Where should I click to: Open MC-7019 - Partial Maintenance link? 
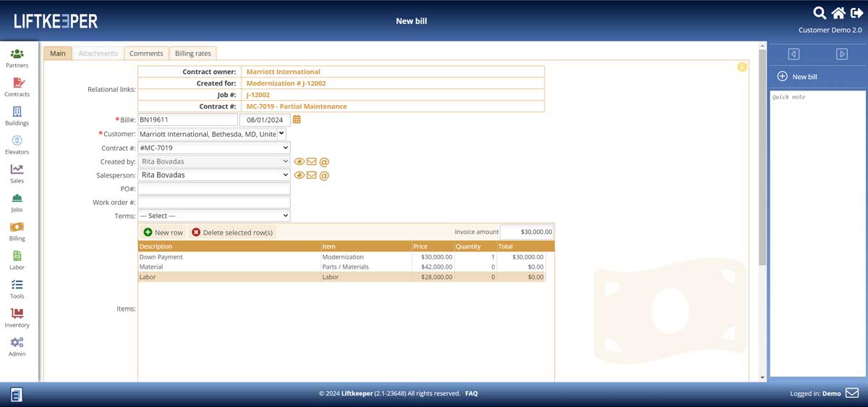(x=297, y=106)
